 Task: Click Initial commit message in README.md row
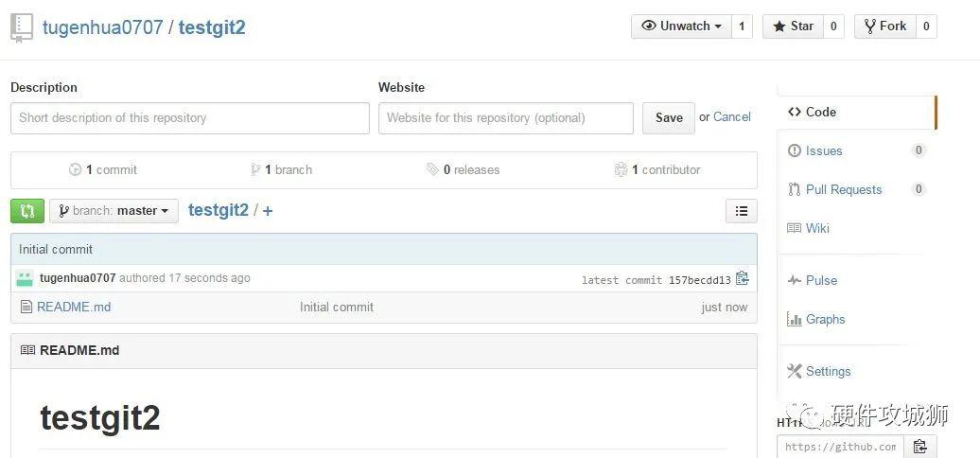coord(336,307)
